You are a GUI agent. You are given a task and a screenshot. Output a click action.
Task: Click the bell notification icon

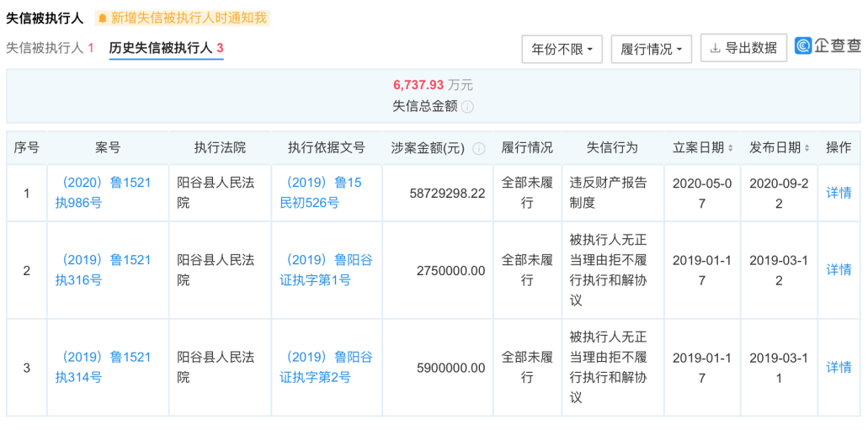(103, 18)
